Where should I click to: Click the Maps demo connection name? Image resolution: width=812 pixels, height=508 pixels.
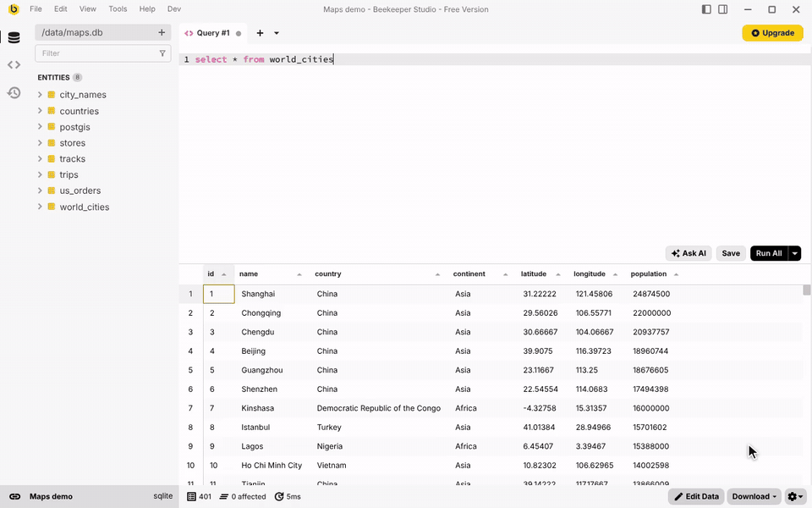coord(51,497)
